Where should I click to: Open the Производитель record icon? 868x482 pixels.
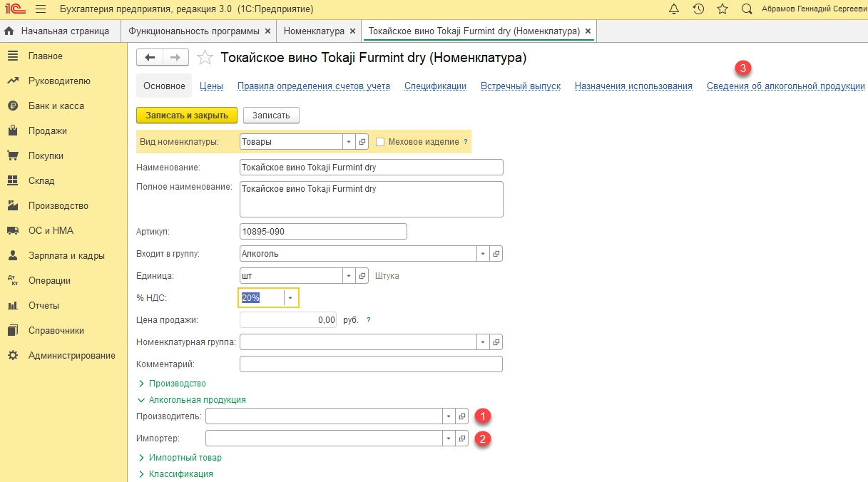coord(462,416)
